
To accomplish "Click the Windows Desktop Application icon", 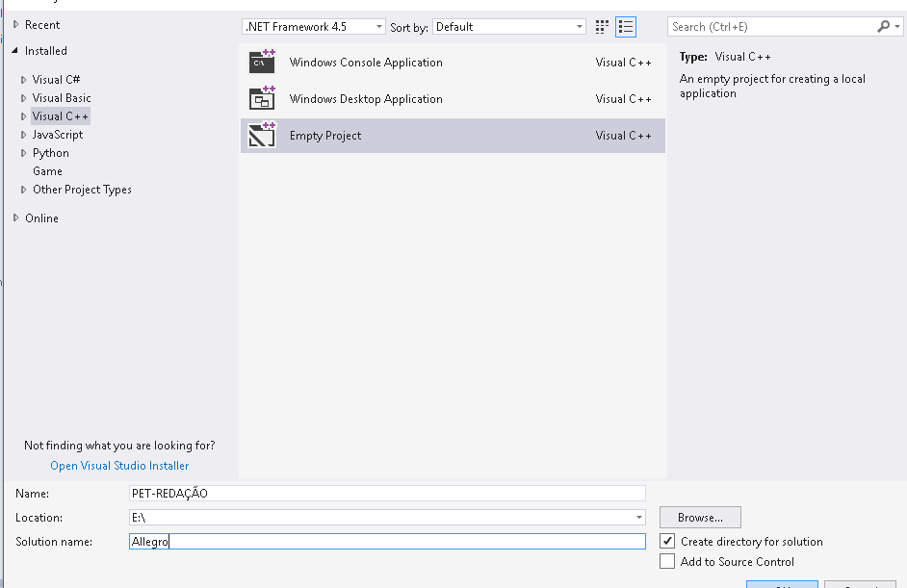I will coord(262,98).
